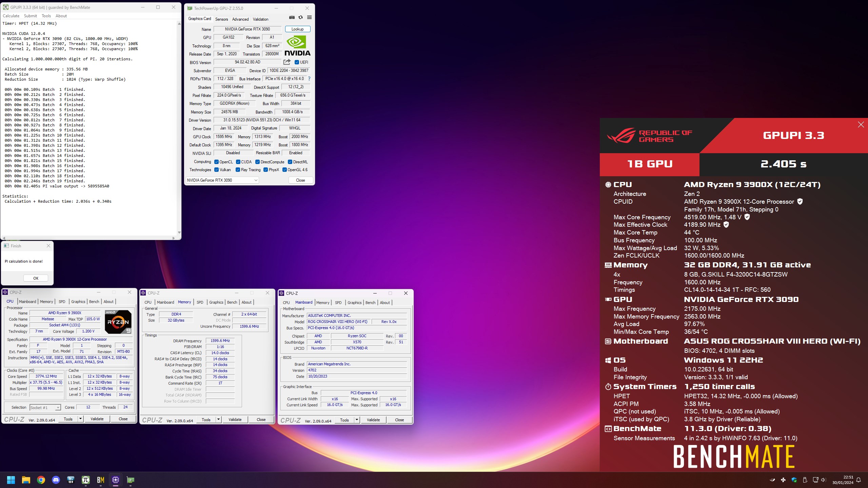Viewport: 868px width, 488px height.
Task: Expand Tools arrow in CPU-Z Memory window
Action: tap(219, 420)
